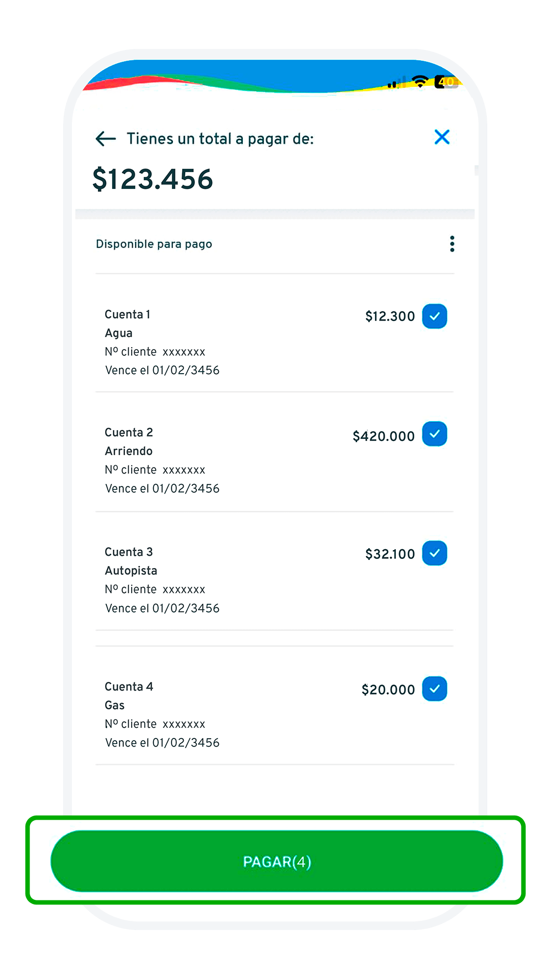The height and width of the screenshot is (980, 551).
Task: Toggle the Cuenta 4 Gas checkbox
Action: (435, 689)
